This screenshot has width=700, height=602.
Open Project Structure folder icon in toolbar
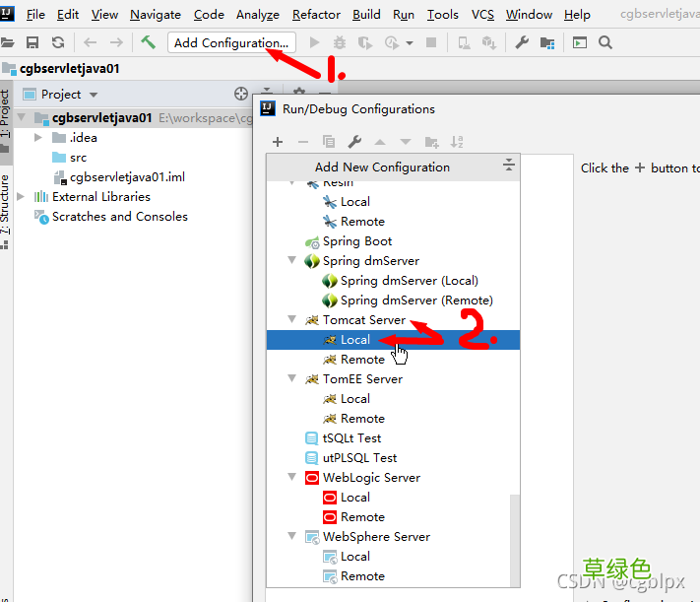(x=546, y=43)
